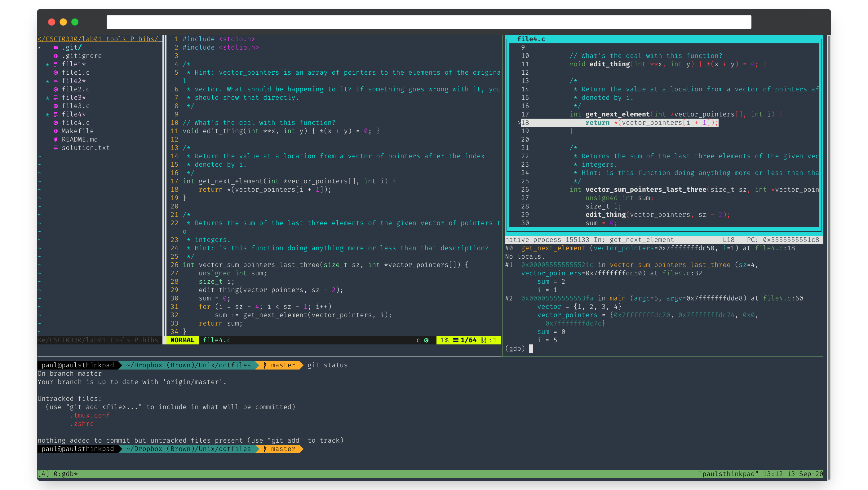Viewport: 868px width, 490px height.
Task: Click the tmux session label [4]
Action: (43, 474)
